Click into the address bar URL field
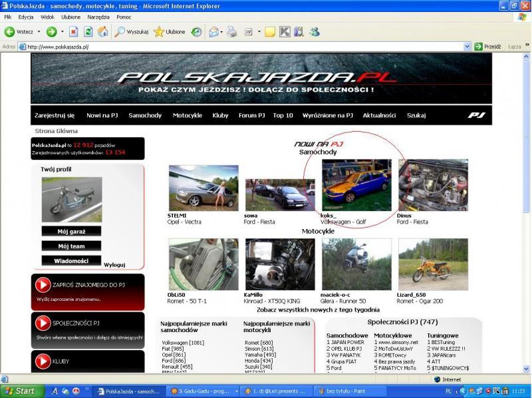 (244, 47)
